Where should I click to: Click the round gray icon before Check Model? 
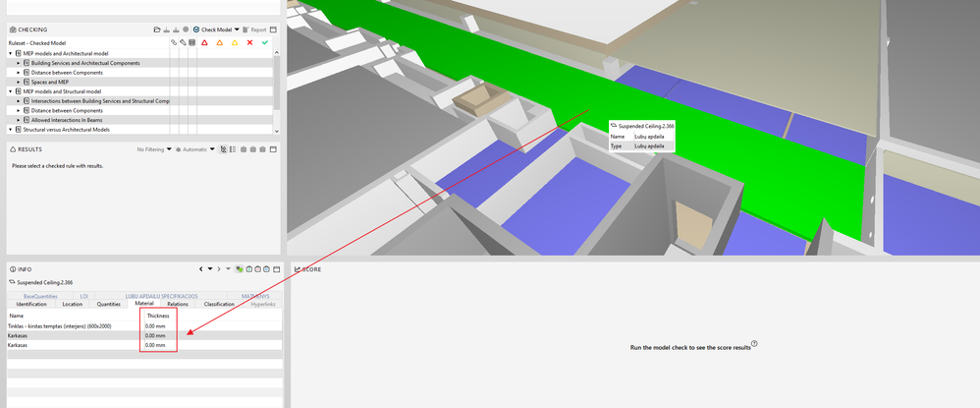click(186, 29)
